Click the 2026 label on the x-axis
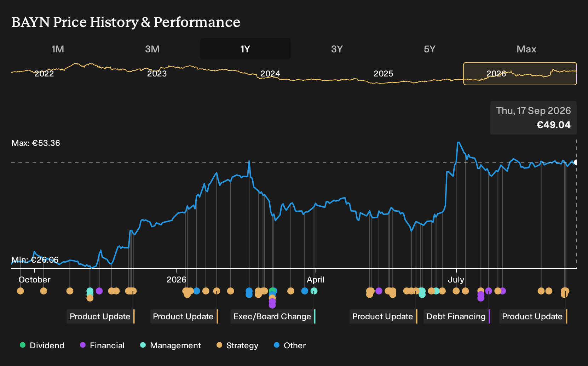The height and width of the screenshot is (366, 588). [176, 280]
